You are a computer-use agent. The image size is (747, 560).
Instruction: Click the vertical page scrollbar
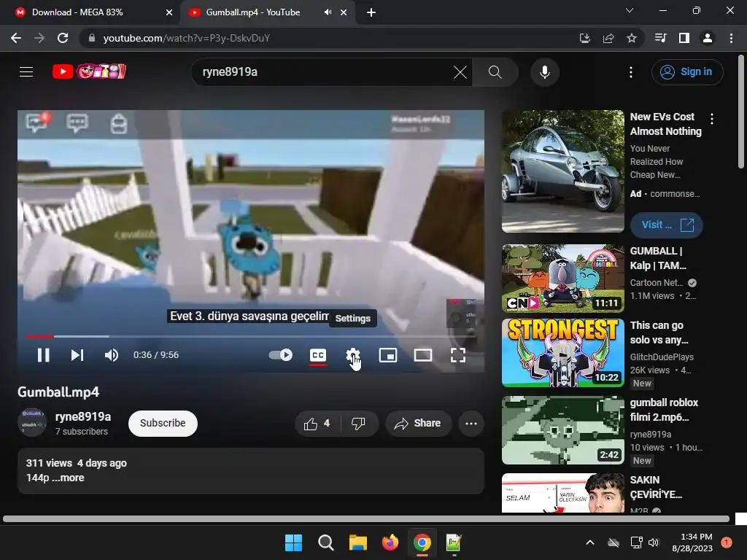741,112
